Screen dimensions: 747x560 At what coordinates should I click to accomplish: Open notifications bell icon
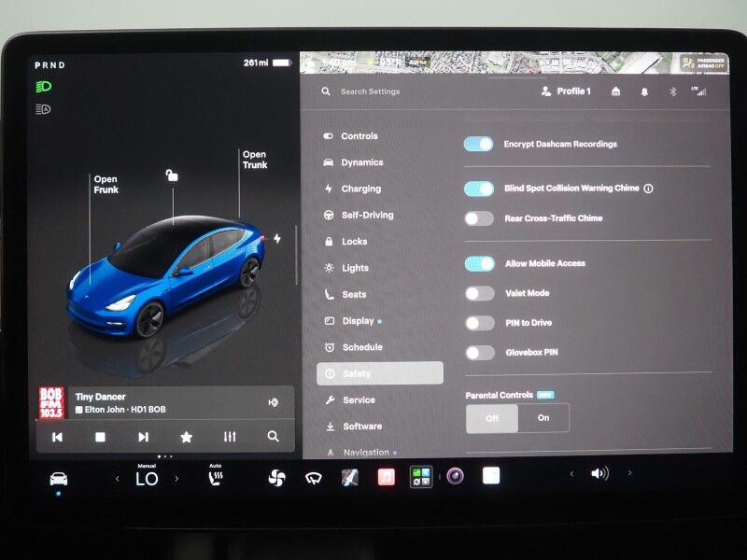644,91
